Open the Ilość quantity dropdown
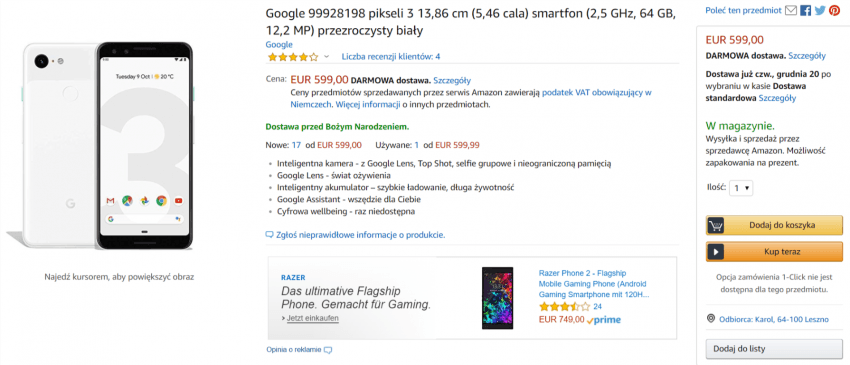 (741, 188)
